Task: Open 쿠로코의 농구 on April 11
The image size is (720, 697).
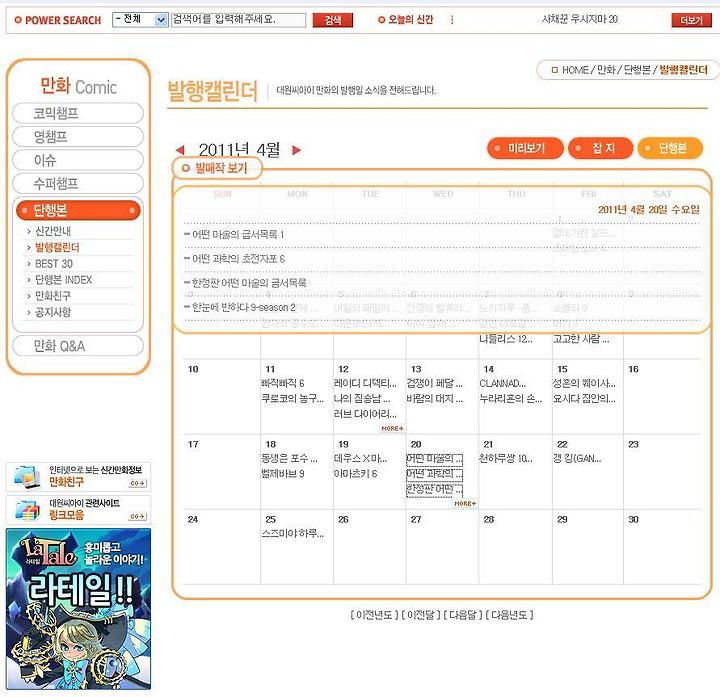Action: (292, 398)
